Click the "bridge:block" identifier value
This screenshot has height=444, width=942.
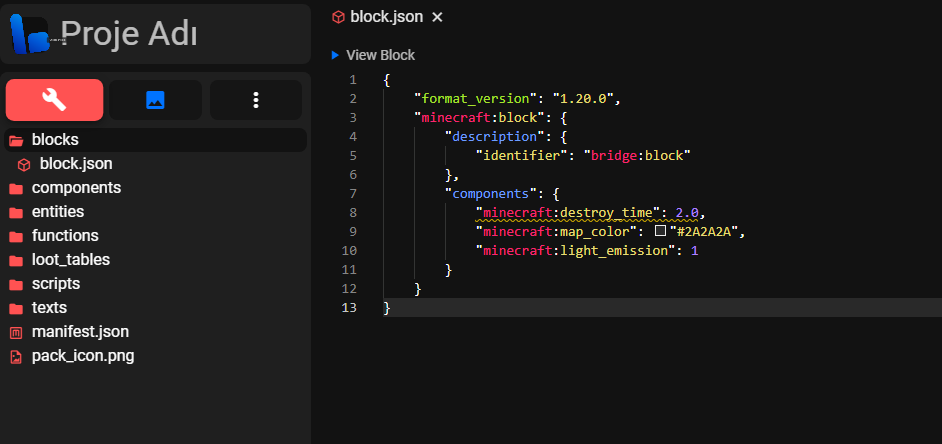click(x=637, y=156)
